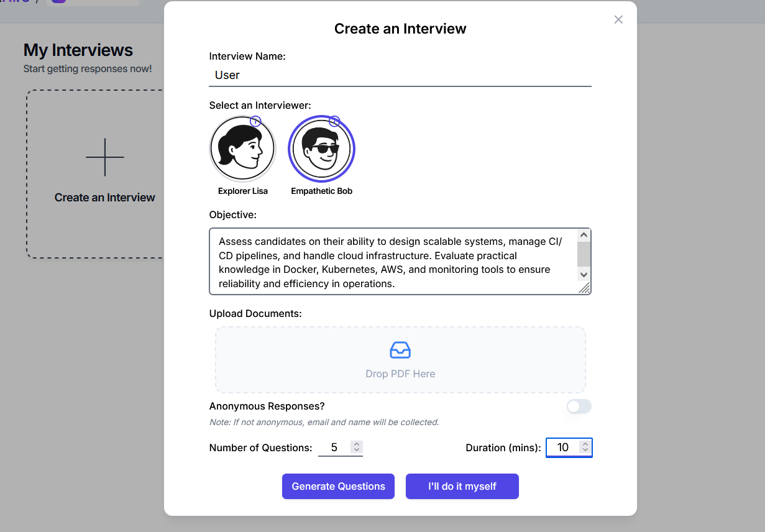This screenshot has width=765, height=532.
Task: Focus the Interview Name field
Action: 400,75
